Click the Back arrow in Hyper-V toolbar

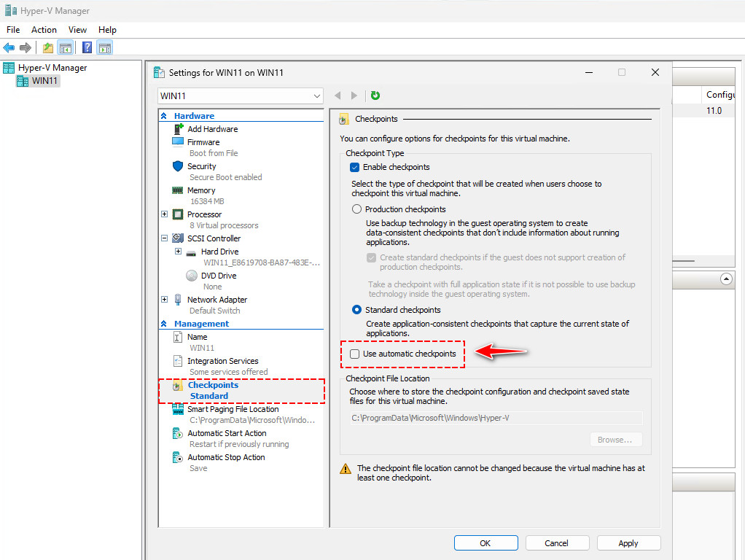tap(9, 47)
